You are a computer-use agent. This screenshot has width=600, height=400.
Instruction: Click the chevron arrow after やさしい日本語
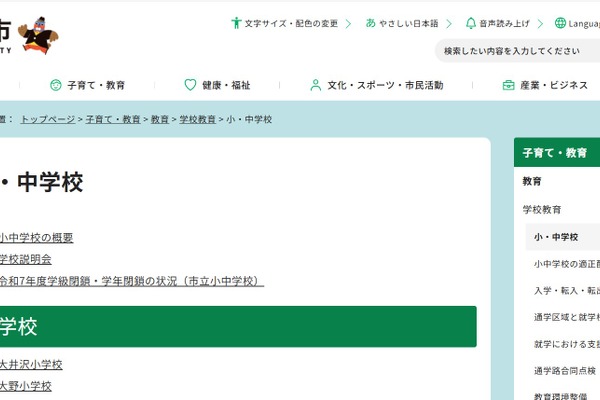click(449, 24)
